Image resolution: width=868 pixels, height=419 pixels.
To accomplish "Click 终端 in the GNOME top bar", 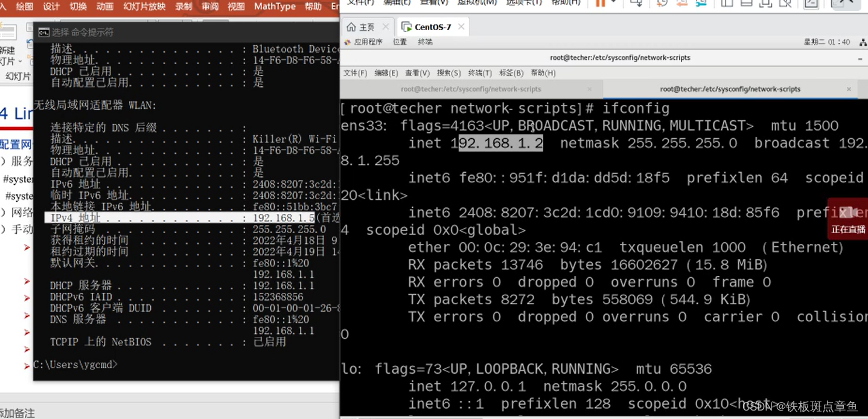I will [x=425, y=42].
